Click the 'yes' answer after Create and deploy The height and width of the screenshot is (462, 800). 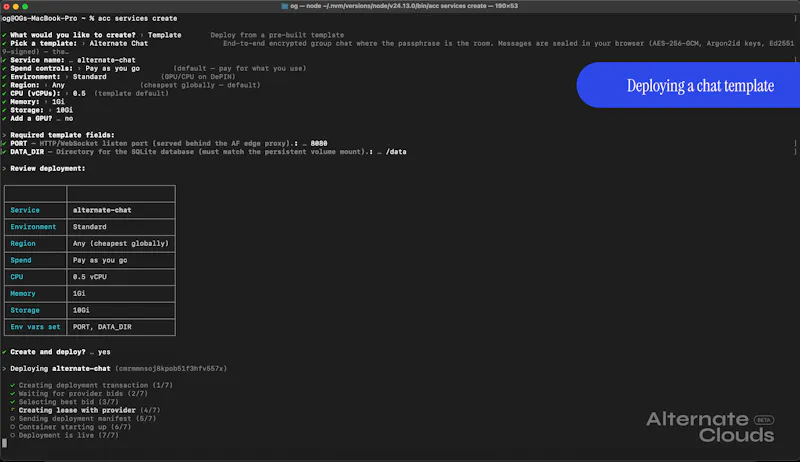[x=104, y=352]
